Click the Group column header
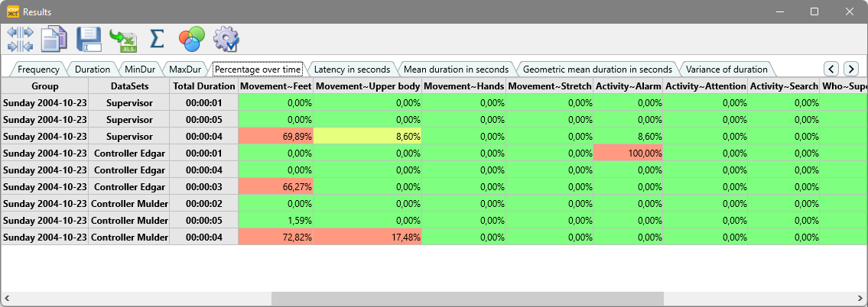 [45, 86]
